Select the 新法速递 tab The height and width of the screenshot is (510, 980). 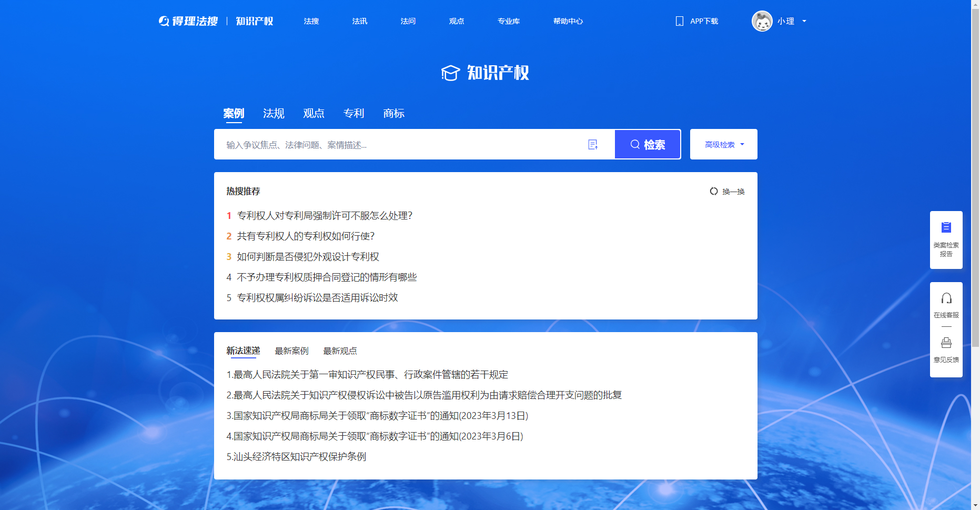pos(243,351)
